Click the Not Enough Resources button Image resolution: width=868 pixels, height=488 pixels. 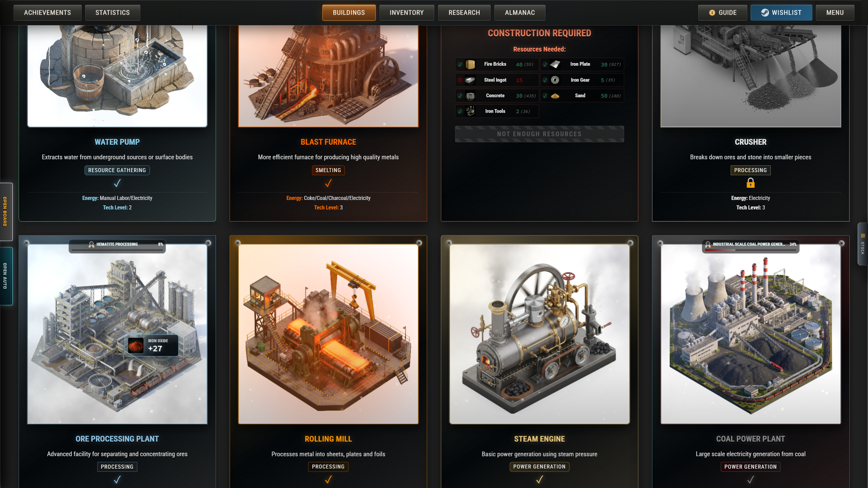point(539,134)
